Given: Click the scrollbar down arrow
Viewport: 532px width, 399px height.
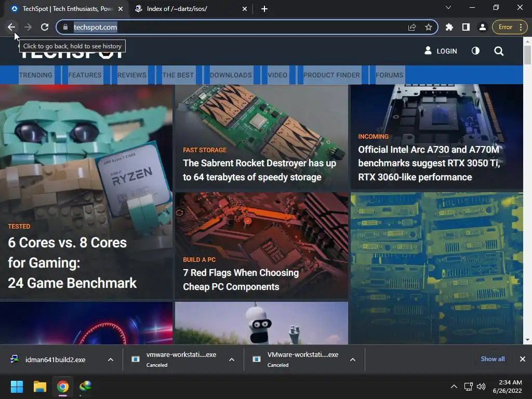Looking at the screenshot, I should coord(527,340).
